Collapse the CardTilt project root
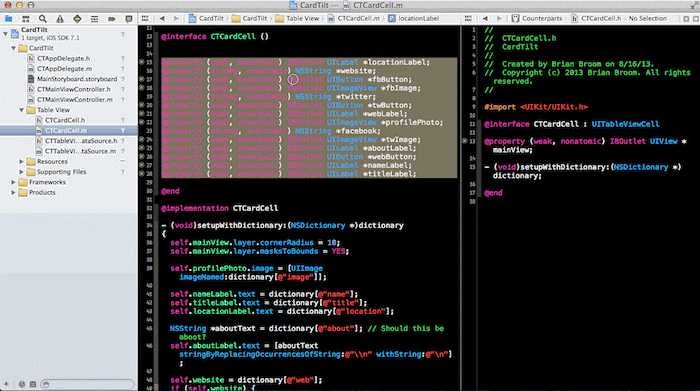 pyautogui.click(x=5, y=34)
